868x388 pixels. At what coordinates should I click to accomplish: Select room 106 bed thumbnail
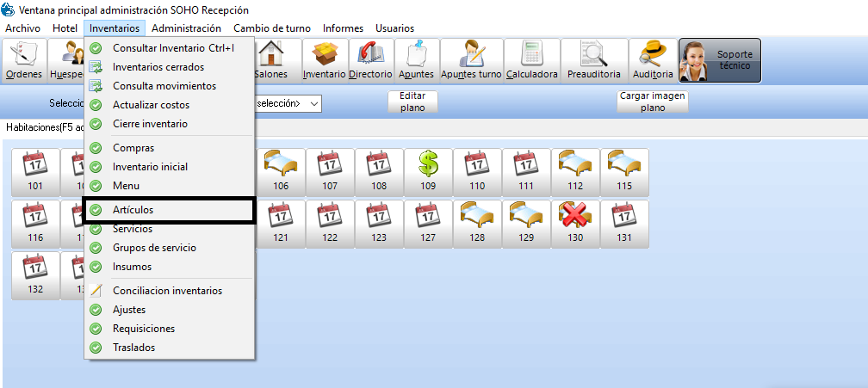click(x=281, y=172)
